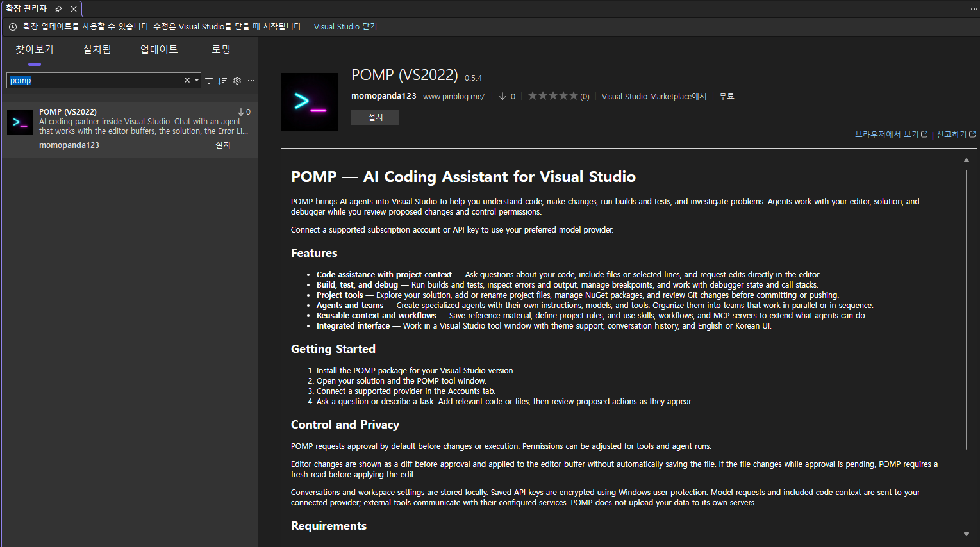Viewport: 980px width, 547px height.
Task: Click momopanda123 author in details header
Action: [x=384, y=96]
